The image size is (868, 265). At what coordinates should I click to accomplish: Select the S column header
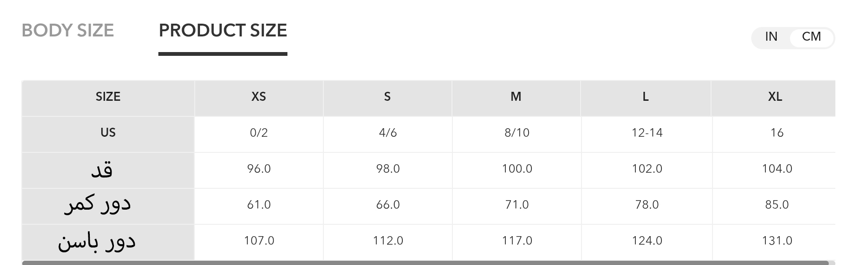click(x=387, y=97)
